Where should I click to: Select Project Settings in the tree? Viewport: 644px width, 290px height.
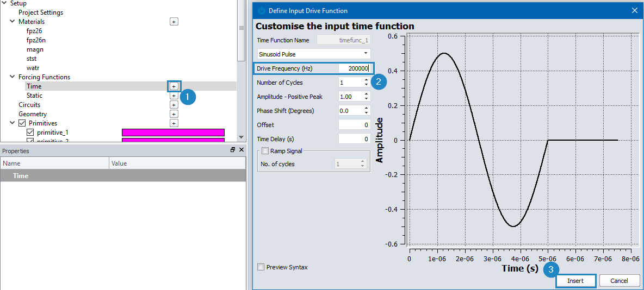tap(41, 12)
